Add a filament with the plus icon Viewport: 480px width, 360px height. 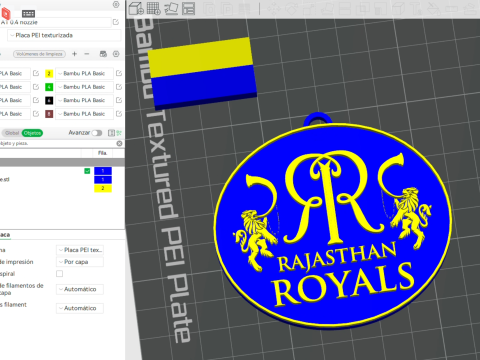(x=75, y=54)
